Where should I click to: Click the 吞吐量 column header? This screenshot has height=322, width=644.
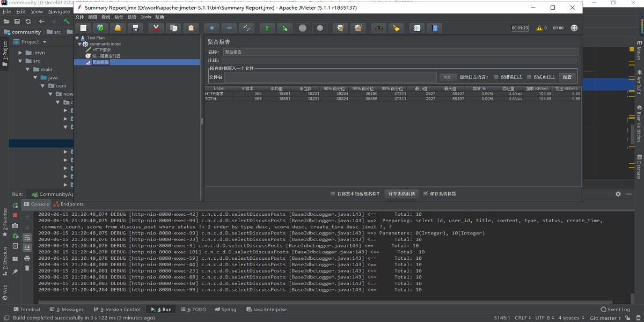(x=508, y=89)
